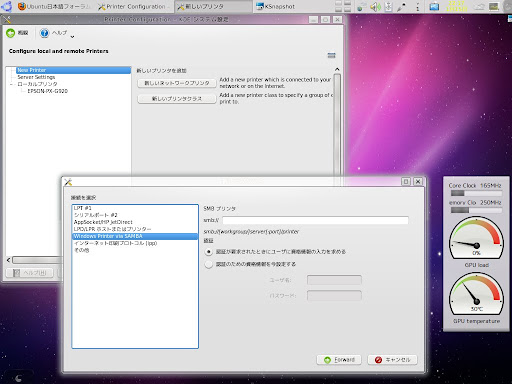Click 新しいプリンタクラス button
Image resolution: width=512 pixels, height=384 pixels.
177,99
